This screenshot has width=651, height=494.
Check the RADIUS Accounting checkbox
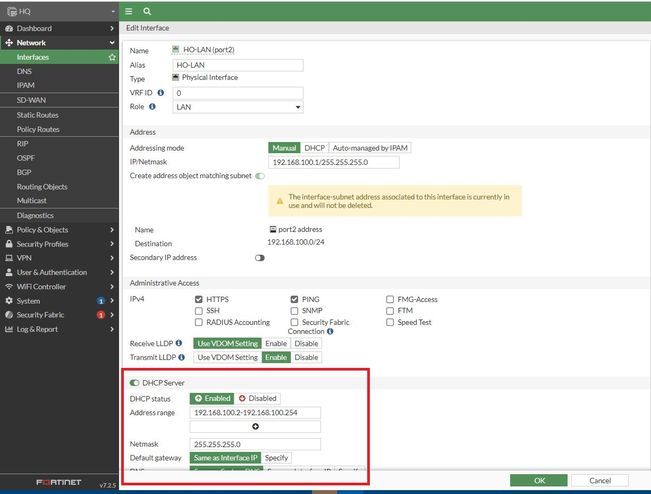tap(198, 322)
